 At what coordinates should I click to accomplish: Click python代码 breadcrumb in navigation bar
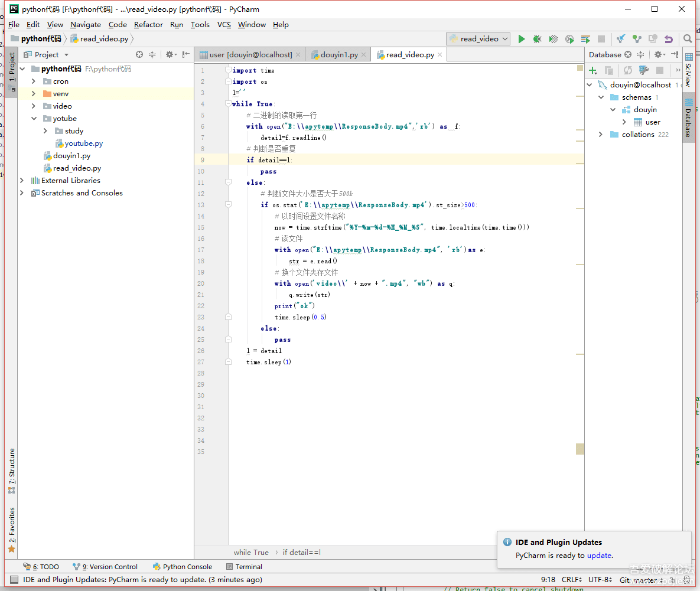(36, 39)
